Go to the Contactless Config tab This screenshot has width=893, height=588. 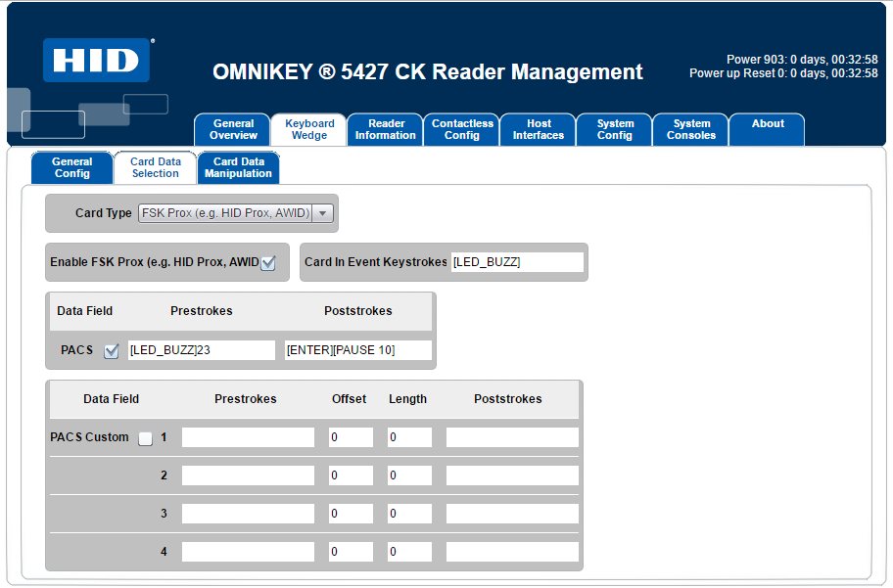[462, 130]
